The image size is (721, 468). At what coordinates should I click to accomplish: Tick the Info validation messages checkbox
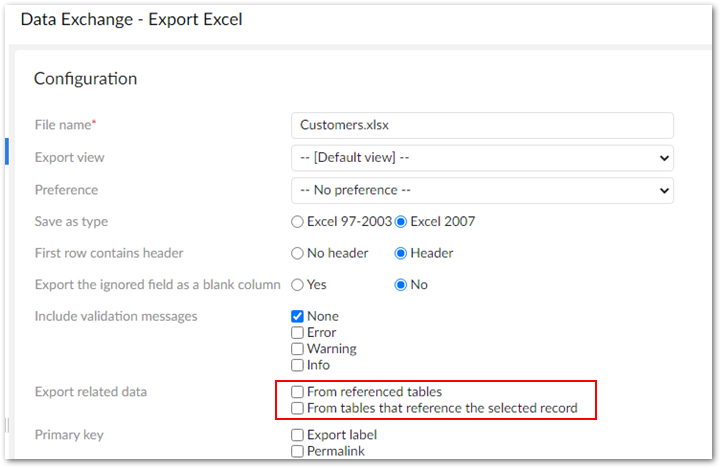[x=297, y=365]
